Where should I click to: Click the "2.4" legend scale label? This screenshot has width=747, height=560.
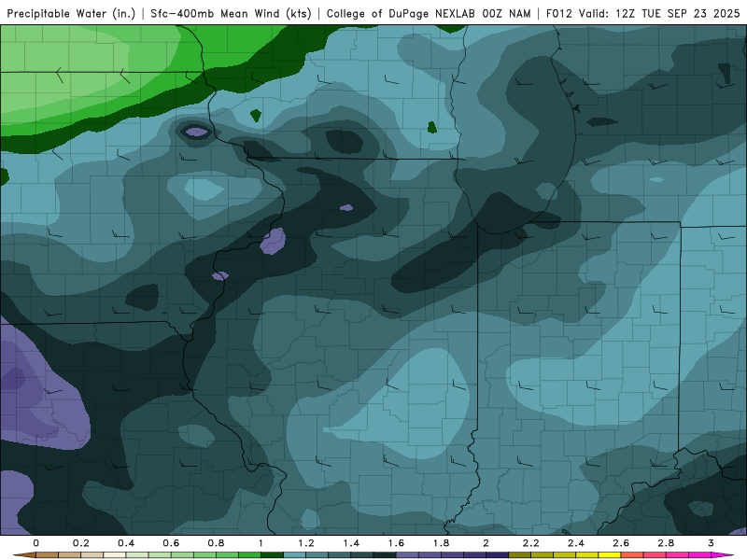(x=576, y=543)
